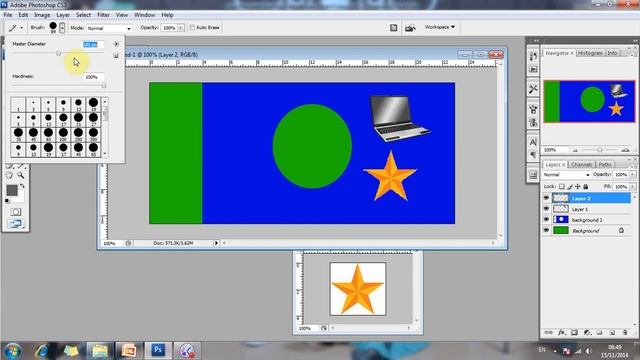Select the Layer 1 row

[587, 209]
